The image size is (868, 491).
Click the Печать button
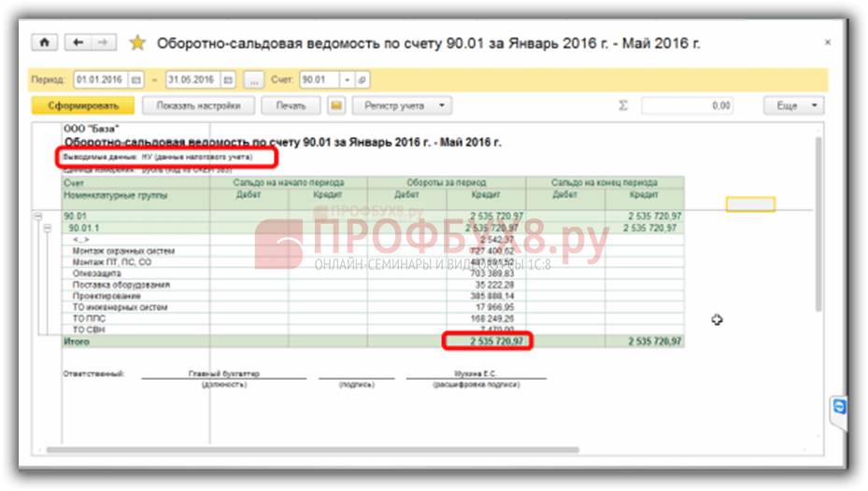tap(291, 106)
